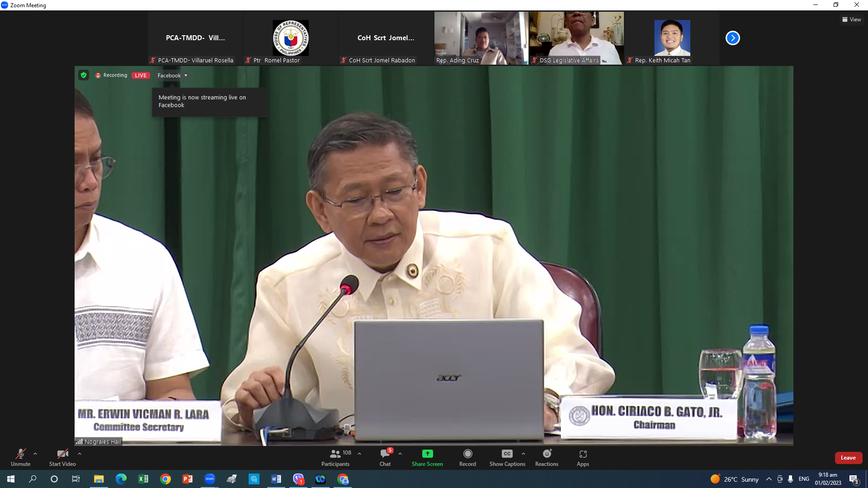Click ENG language indicator

click(x=804, y=479)
